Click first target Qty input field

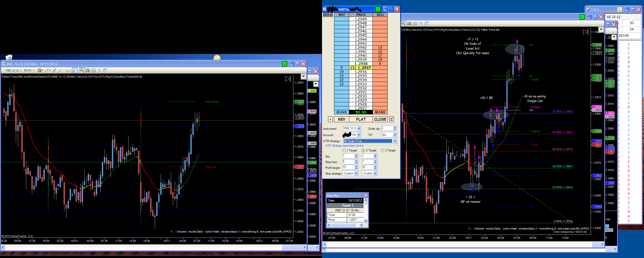point(348,156)
